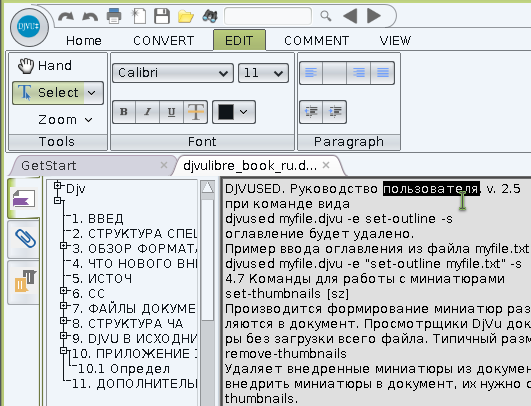The width and height of the screenshot is (531, 406).
Task: Open the Zoom dropdown
Action: tap(65, 120)
